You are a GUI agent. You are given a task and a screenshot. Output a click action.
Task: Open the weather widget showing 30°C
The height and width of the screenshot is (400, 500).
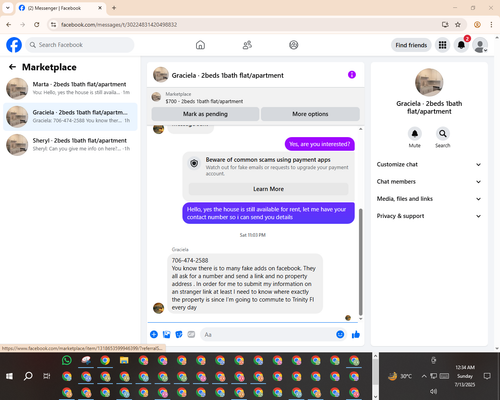tap(400, 376)
